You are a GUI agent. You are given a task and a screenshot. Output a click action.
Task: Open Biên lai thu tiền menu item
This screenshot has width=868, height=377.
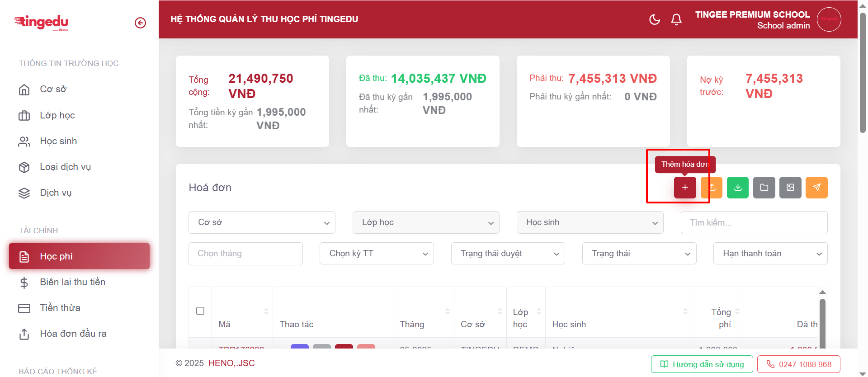coord(72,282)
